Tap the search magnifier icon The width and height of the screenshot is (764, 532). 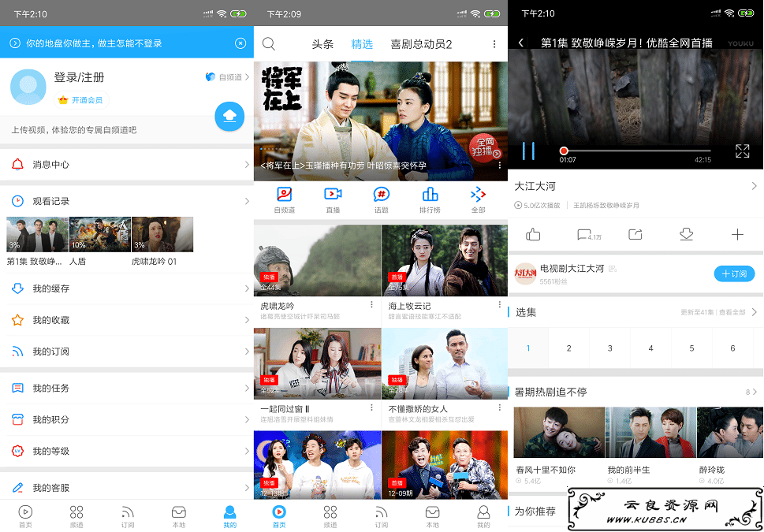click(x=269, y=44)
